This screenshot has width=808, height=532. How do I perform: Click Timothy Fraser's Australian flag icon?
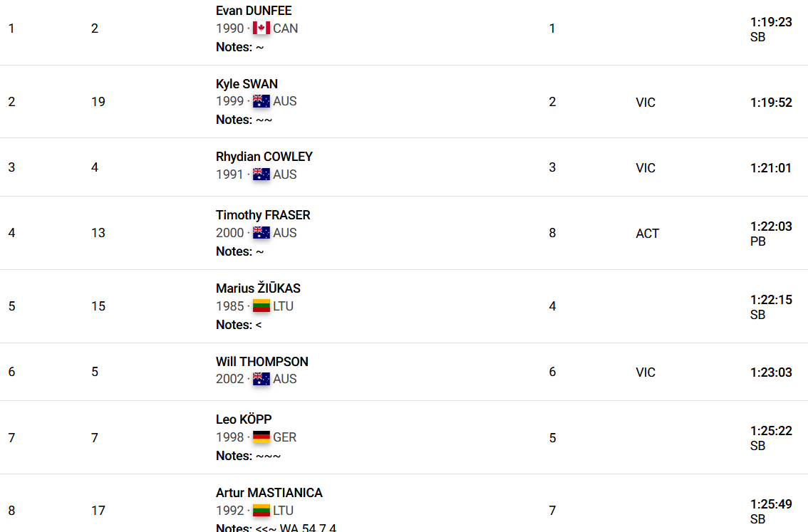tap(261, 233)
